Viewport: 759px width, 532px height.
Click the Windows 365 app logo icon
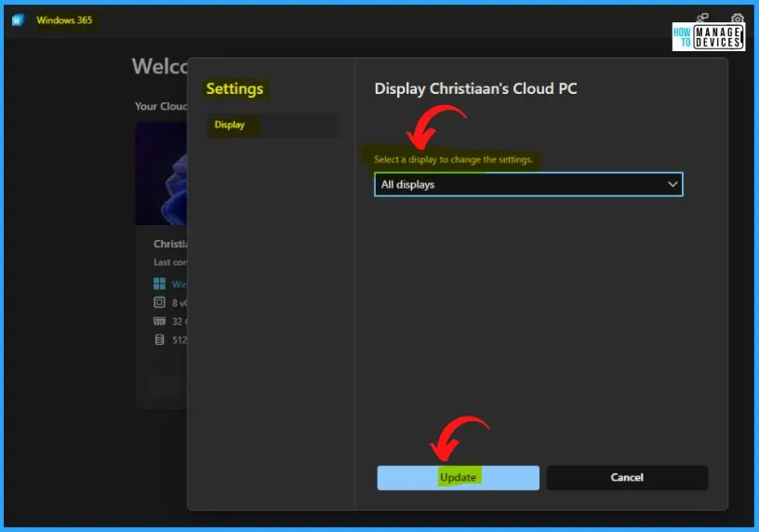tap(18, 20)
